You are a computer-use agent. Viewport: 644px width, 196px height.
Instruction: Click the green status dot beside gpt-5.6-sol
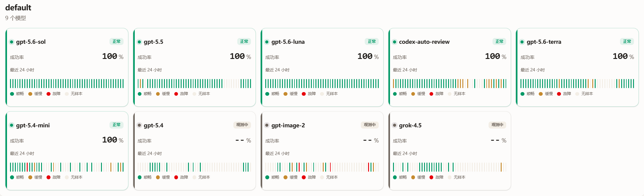(x=12, y=42)
